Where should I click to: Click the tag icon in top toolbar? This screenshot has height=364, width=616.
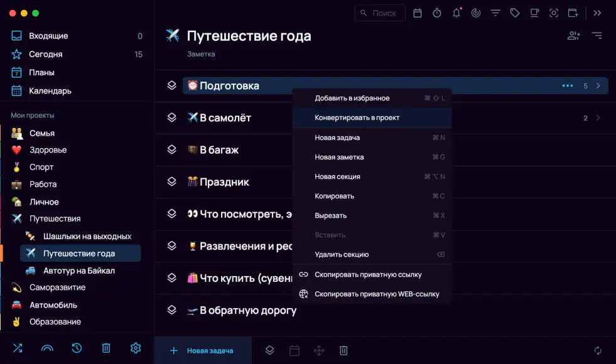515,13
